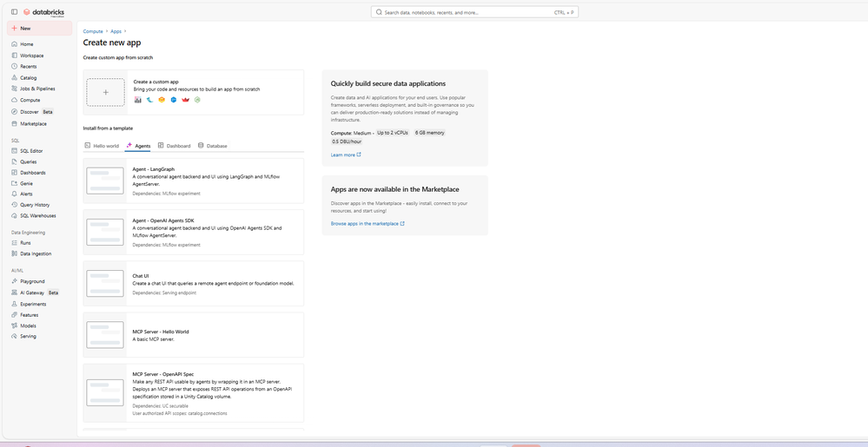Switch to the Hello world tab
The height and width of the screenshot is (447, 868).
click(102, 146)
